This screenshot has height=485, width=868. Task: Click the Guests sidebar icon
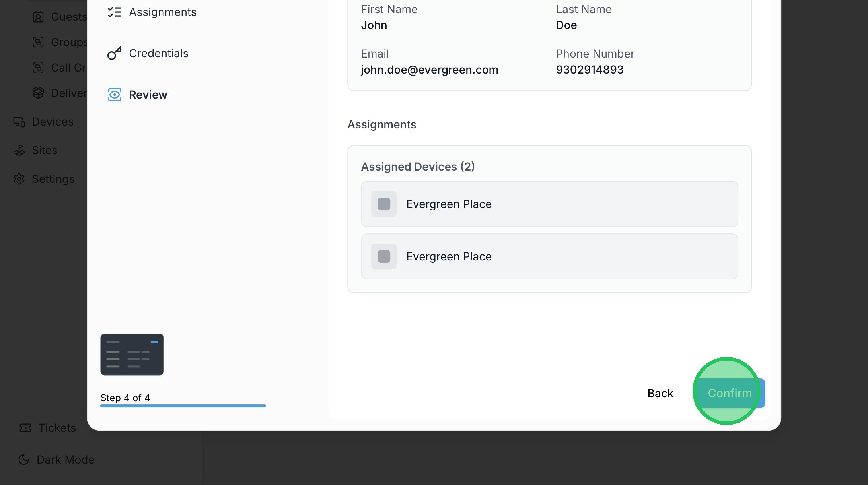click(38, 17)
